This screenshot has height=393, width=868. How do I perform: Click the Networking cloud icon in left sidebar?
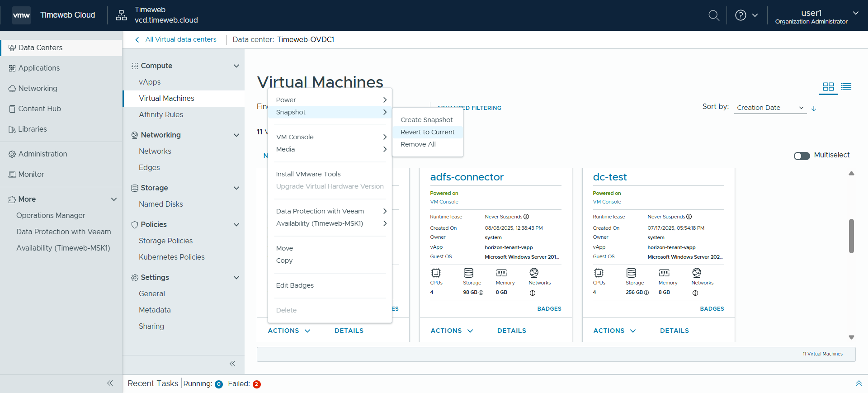pos(12,89)
